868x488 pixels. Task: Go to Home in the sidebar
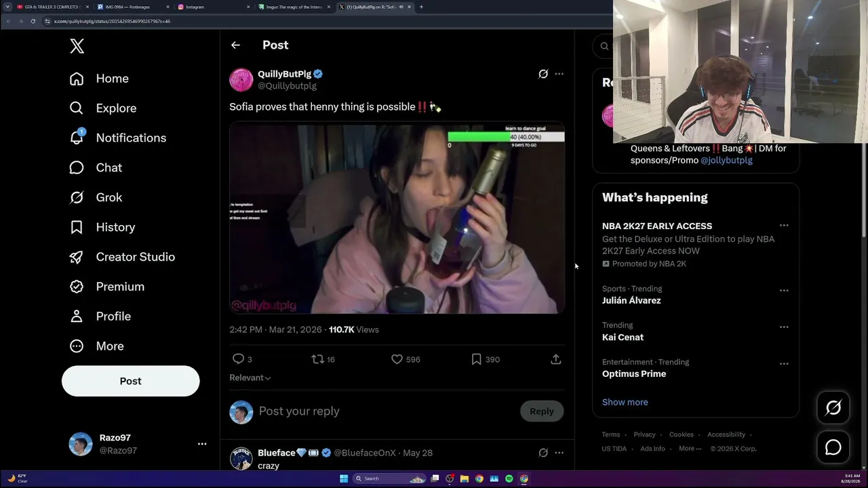[99, 79]
